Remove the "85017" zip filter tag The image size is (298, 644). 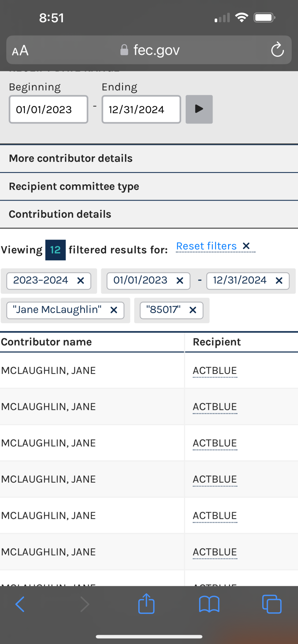(193, 310)
